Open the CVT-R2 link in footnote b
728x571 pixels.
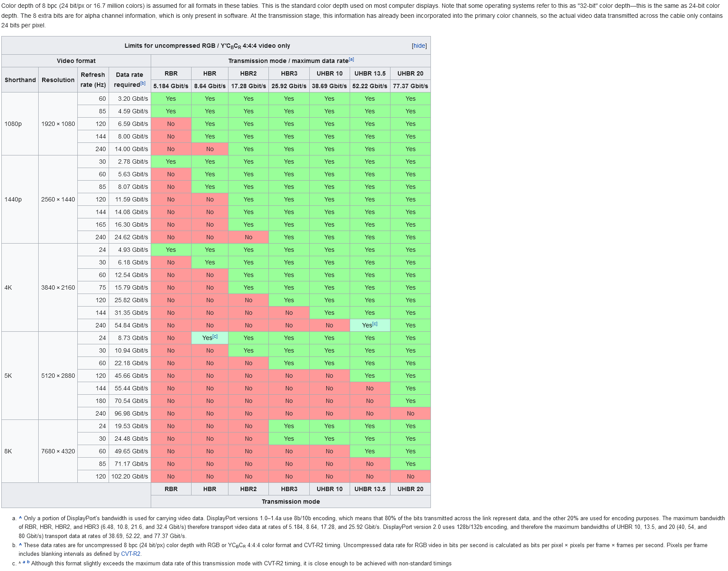pos(130,554)
